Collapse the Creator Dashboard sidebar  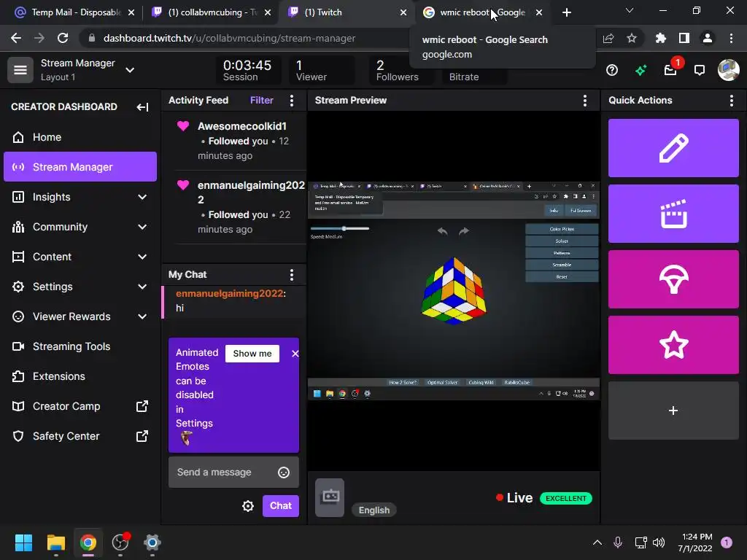[142, 107]
